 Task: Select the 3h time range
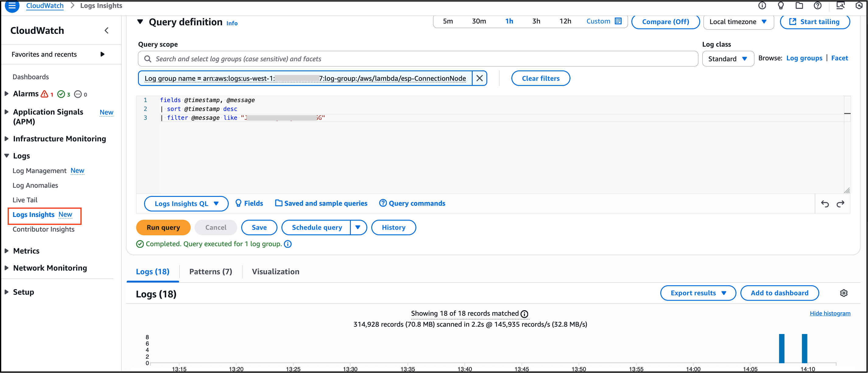(536, 21)
